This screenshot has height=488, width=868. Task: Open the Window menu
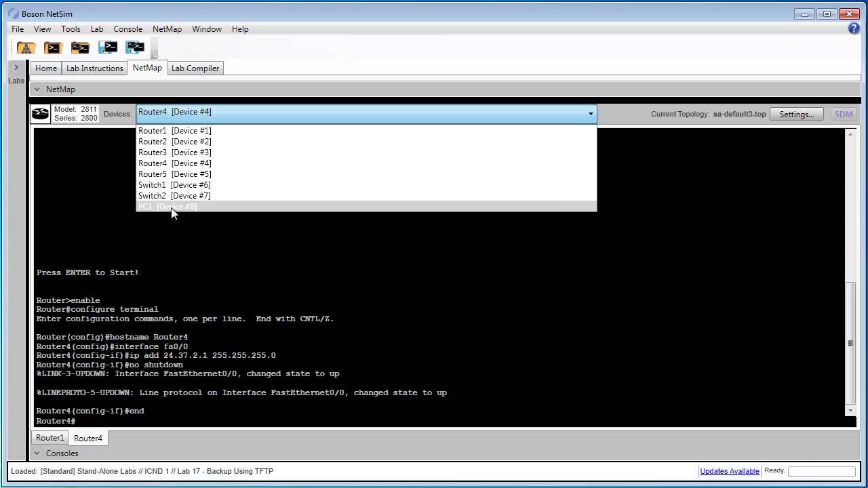(207, 29)
